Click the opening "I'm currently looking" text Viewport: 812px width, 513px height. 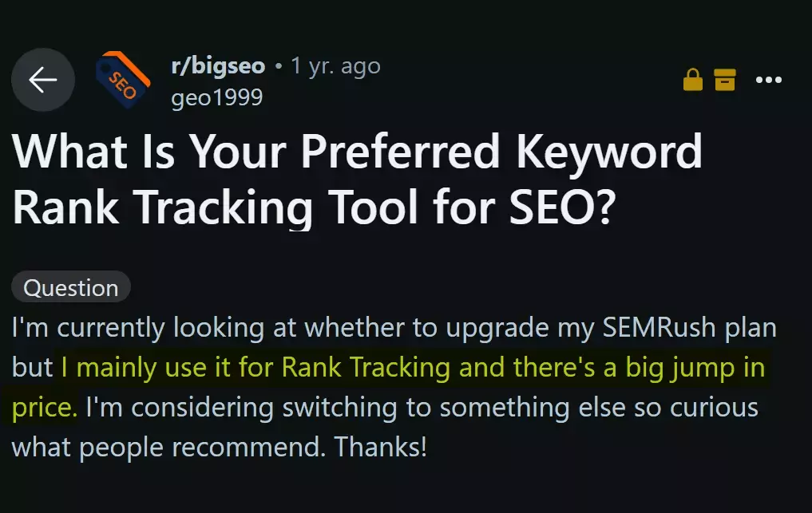[128, 328]
